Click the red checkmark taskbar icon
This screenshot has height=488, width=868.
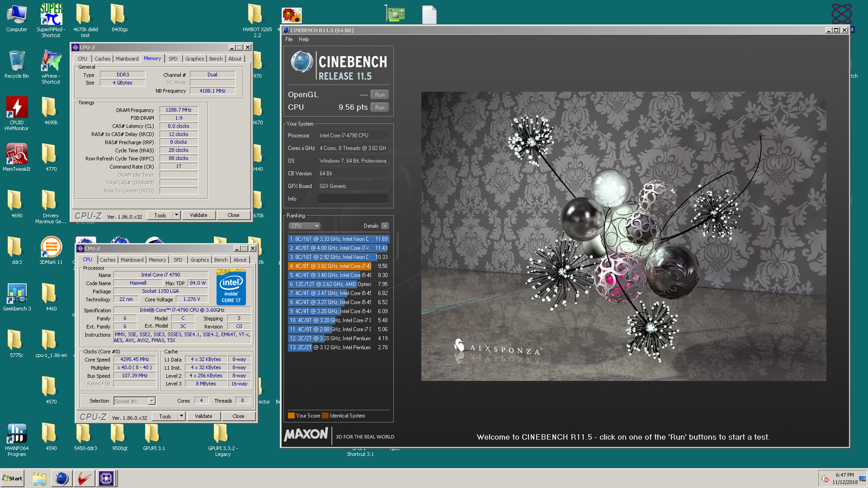84,479
